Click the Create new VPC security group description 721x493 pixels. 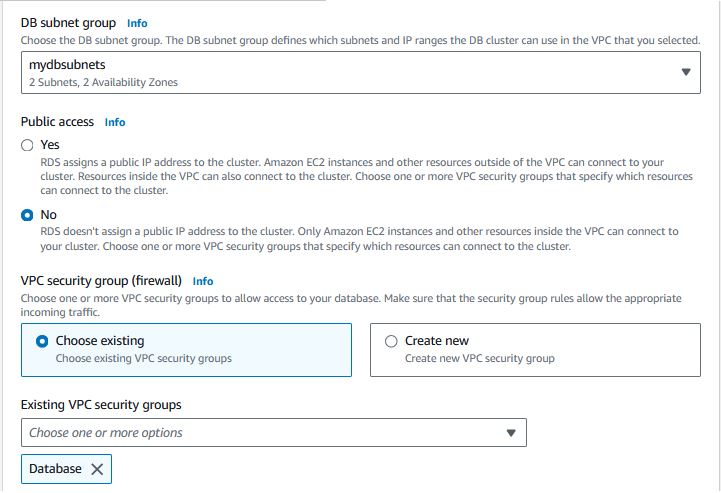480,358
